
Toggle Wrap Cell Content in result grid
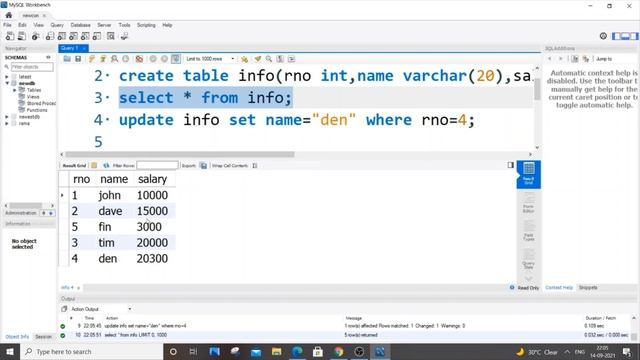tap(255, 165)
